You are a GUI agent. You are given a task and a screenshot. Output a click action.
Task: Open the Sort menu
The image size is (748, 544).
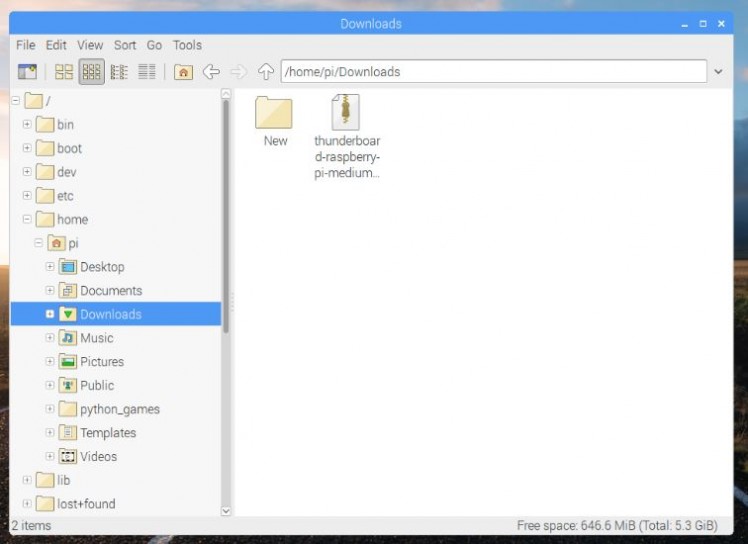(125, 45)
